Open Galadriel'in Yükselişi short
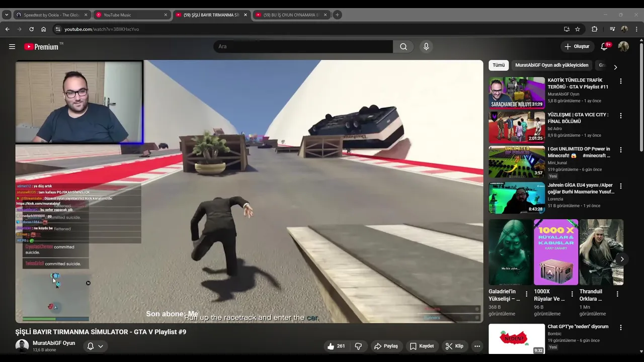The height and width of the screenshot is (362, 644). point(510,252)
